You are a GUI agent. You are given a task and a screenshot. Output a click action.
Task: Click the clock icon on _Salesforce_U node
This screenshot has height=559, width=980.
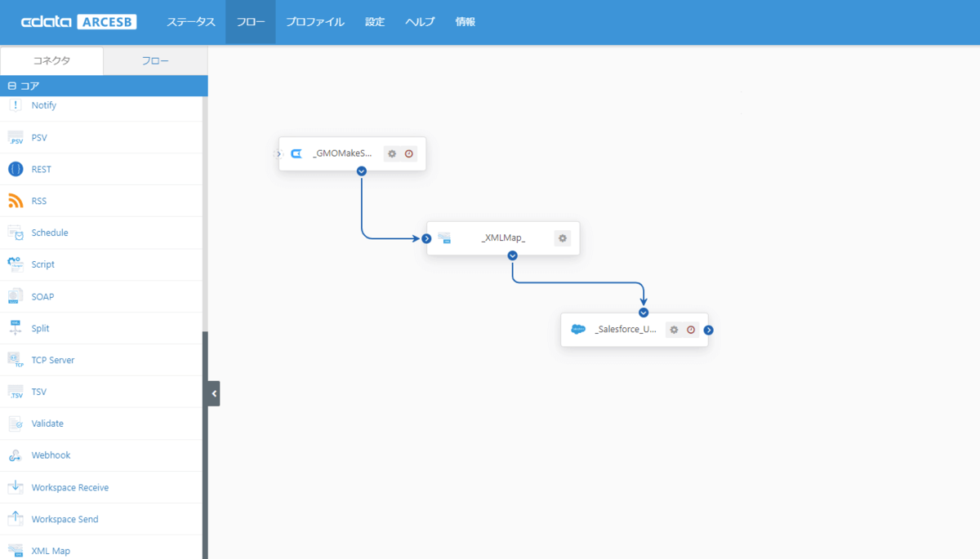691,330
